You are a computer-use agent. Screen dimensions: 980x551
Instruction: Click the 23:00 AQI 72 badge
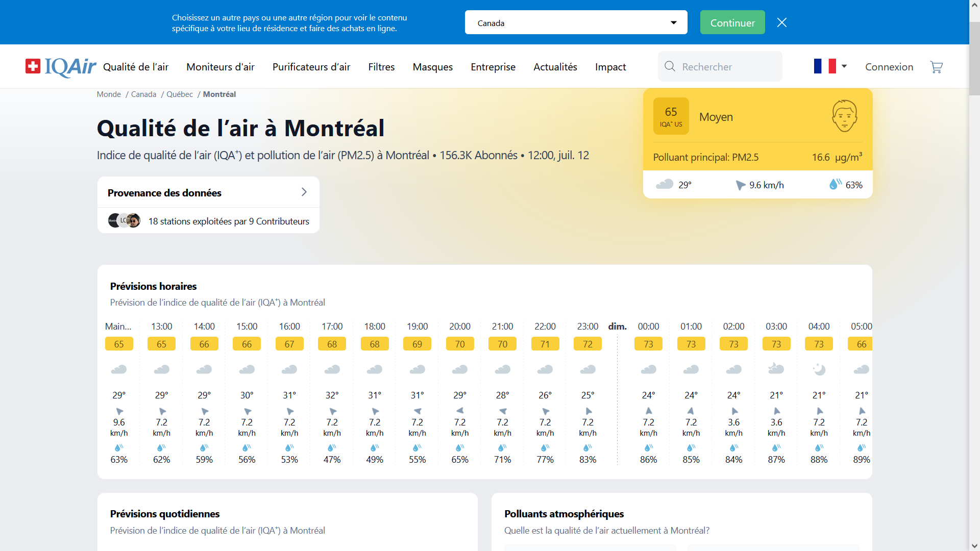tap(587, 344)
